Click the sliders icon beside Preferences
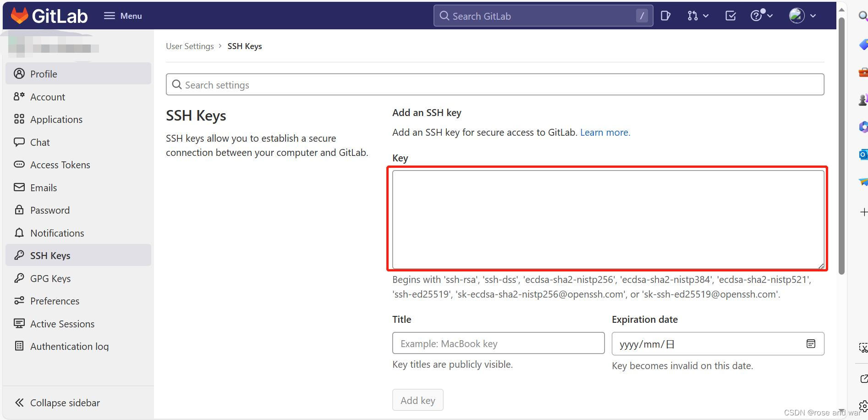 pos(19,300)
